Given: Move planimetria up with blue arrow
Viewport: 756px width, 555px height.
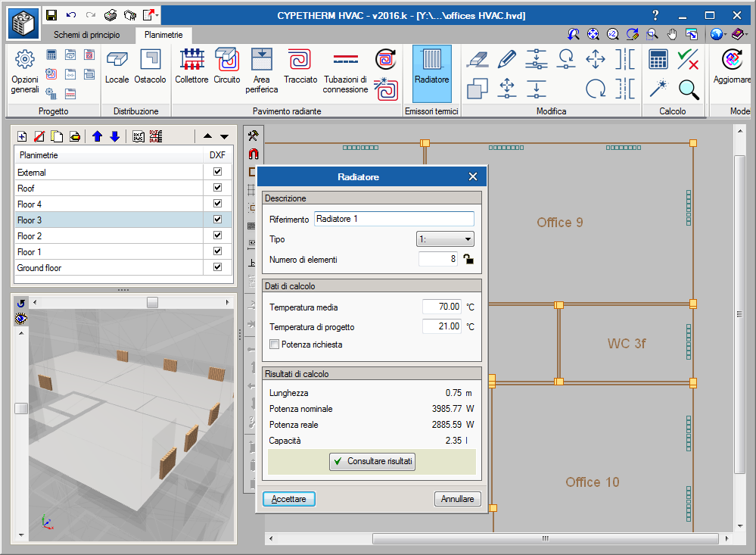Looking at the screenshot, I should click(x=97, y=136).
